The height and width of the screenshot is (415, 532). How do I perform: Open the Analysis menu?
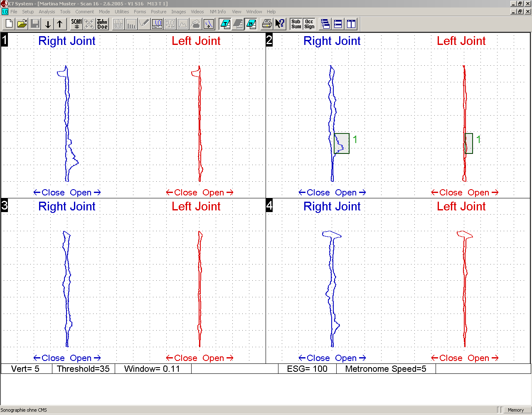[x=47, y=12]
